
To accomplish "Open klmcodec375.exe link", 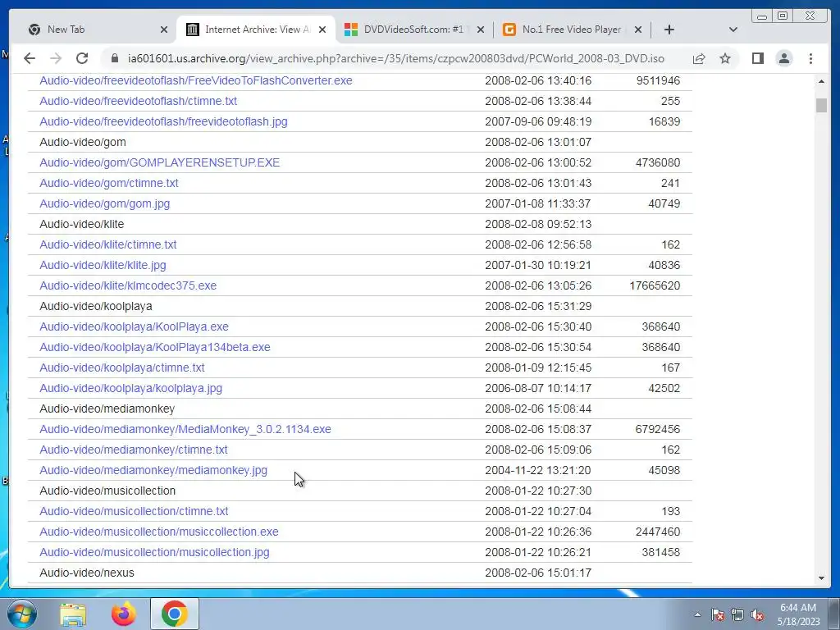I will tap(128, 285).
